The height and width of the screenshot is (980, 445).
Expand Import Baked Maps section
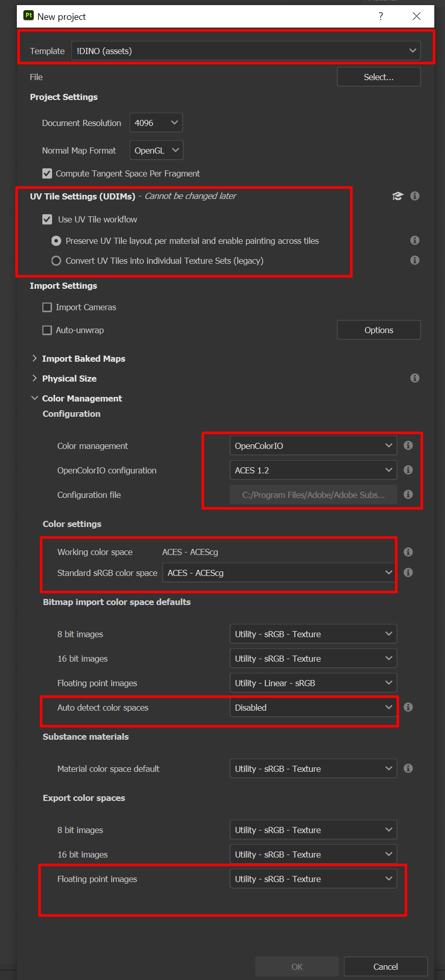tap(34, 359)
